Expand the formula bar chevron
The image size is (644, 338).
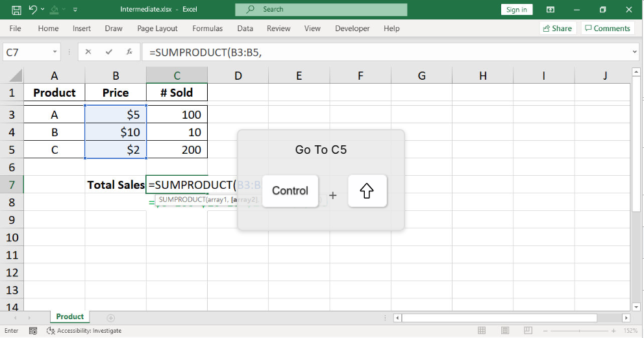[x=635, y=52]
